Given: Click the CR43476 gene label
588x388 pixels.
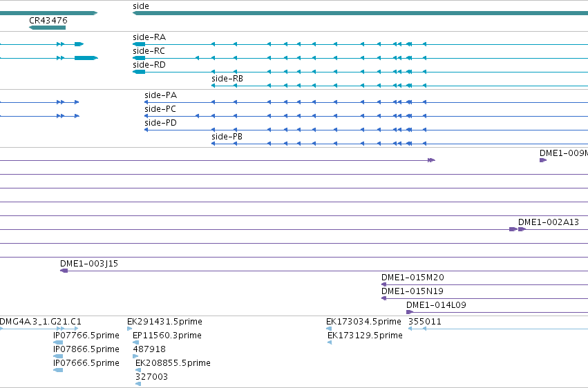Looking at the screenshot, I should tap(48, 20).
